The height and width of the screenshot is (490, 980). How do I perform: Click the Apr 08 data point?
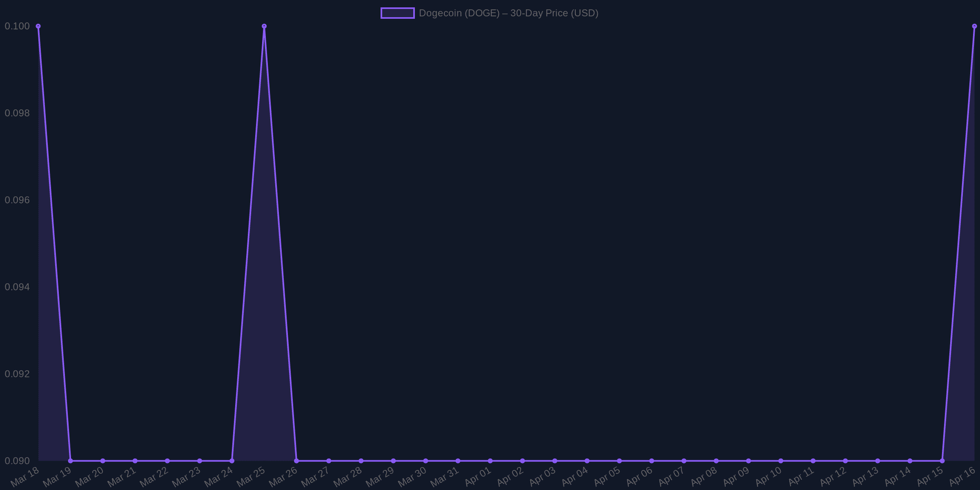pyautogui.click(x=716, y=461)
